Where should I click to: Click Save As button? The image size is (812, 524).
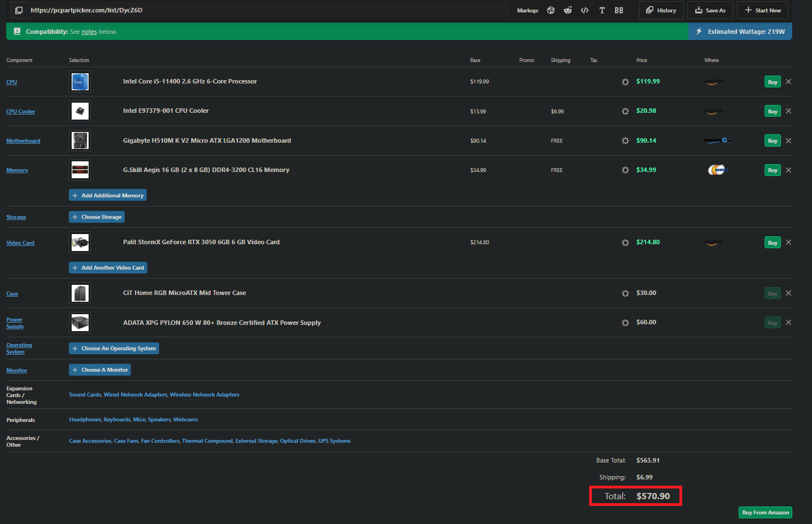(710, 10)
